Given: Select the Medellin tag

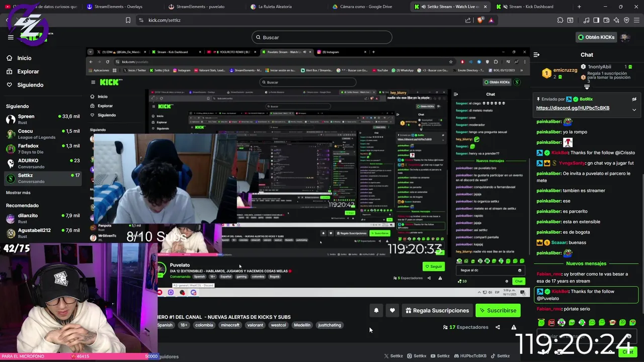Looking at the screenshot, I should click(302, 325).
